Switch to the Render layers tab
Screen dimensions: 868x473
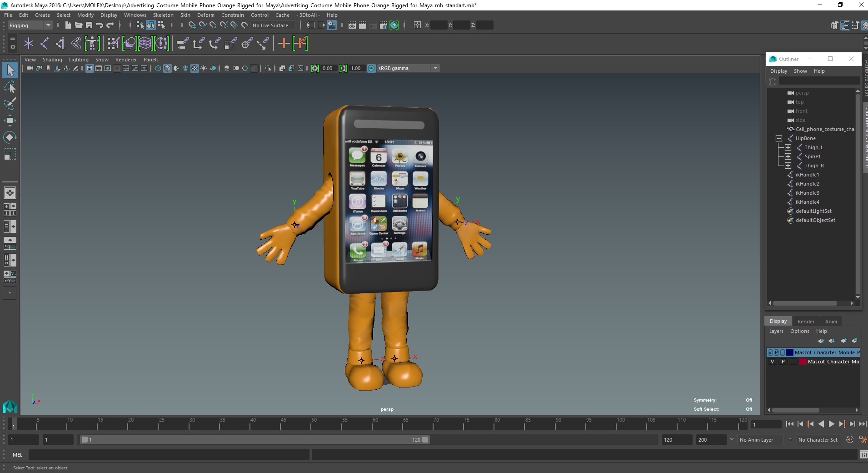coord(806,322)
